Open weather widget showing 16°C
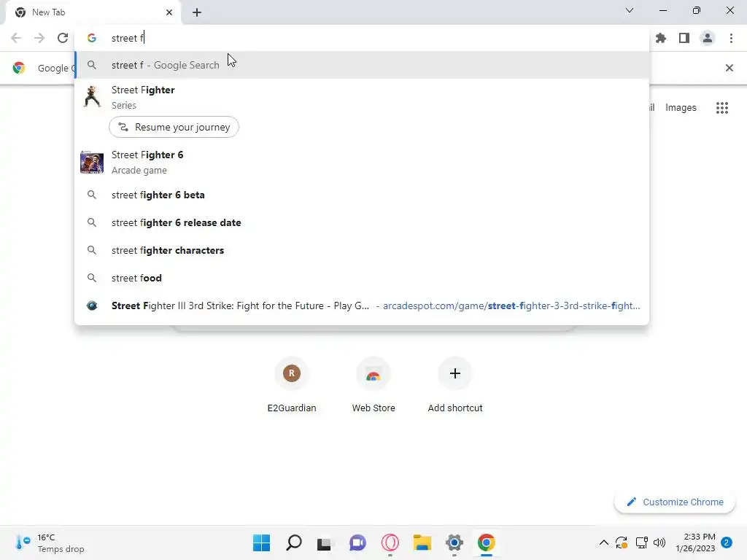Screen dimensions: 747x560 [50, 542]
